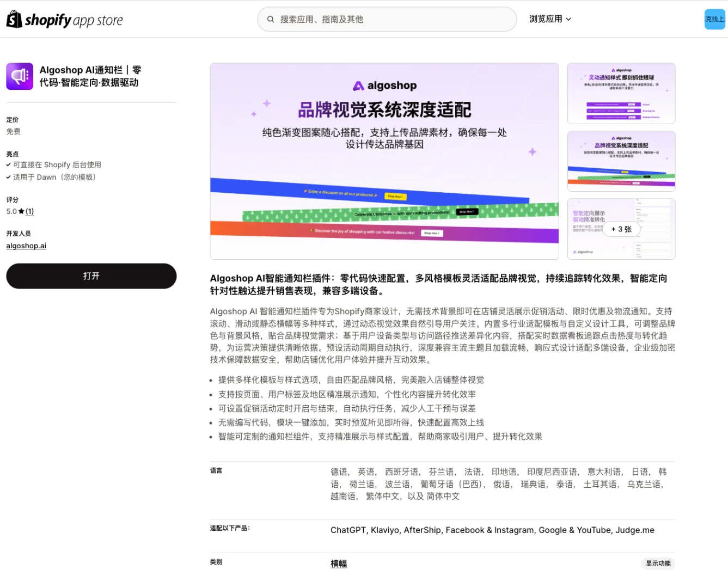View the (1) review count link
Image resolution: width=728 pixels, height=588 pixels.
click(x=29, y=211)
